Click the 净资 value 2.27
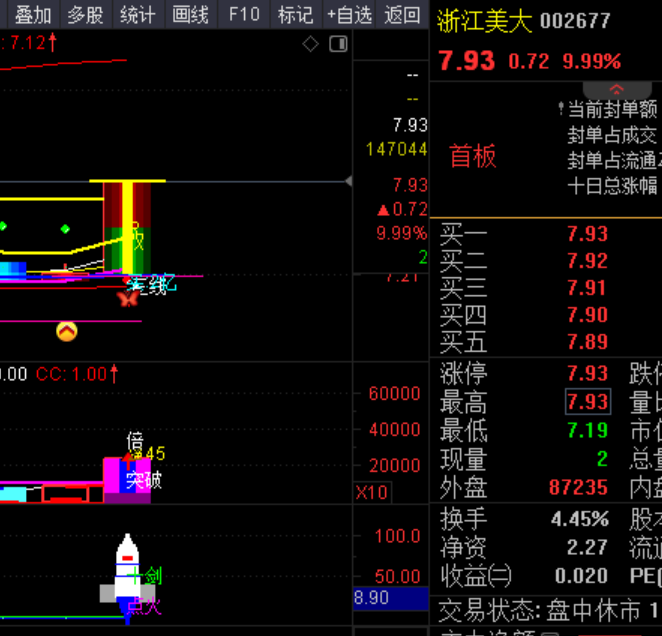 [587, 548]
